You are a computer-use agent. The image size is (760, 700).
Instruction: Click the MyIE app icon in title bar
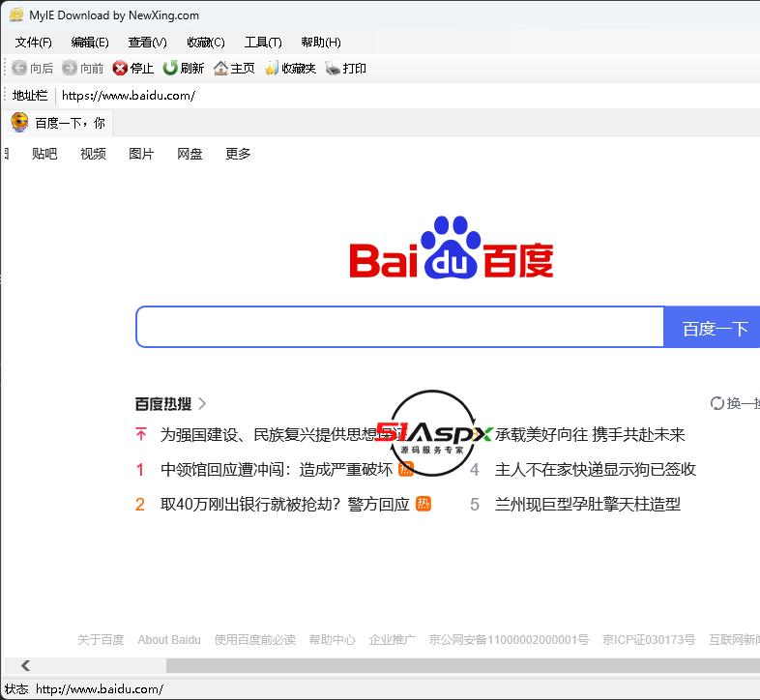point(16,15)
